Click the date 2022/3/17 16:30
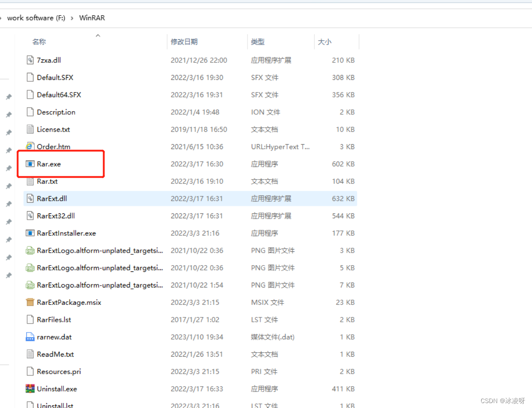Screen dimensions: 532x408 click(197, 164)
